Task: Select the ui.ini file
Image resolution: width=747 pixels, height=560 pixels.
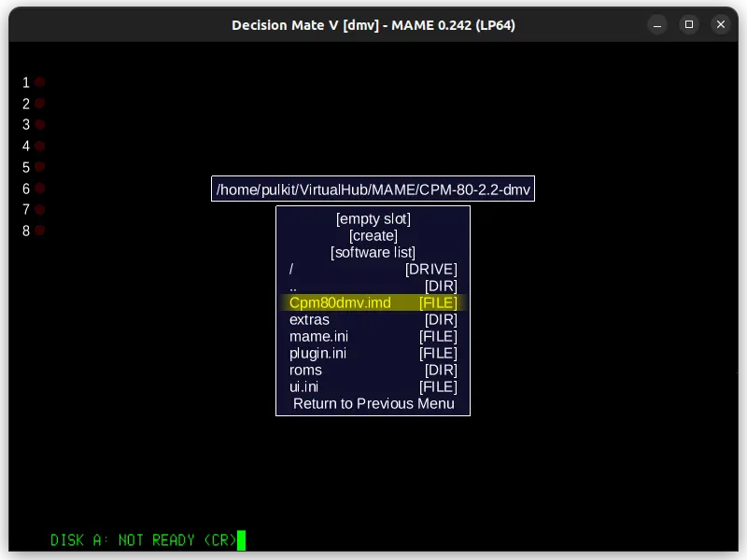Action: pos(373,386)
